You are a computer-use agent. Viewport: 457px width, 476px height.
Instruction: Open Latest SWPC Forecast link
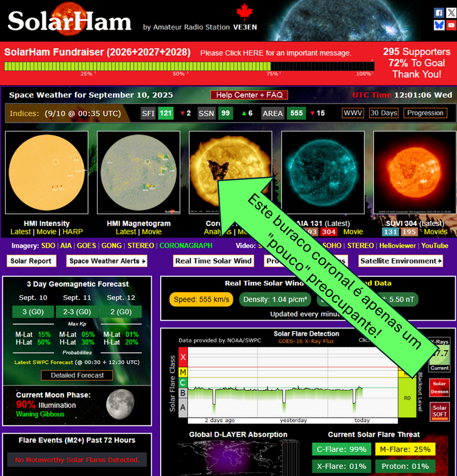(43, 362)
